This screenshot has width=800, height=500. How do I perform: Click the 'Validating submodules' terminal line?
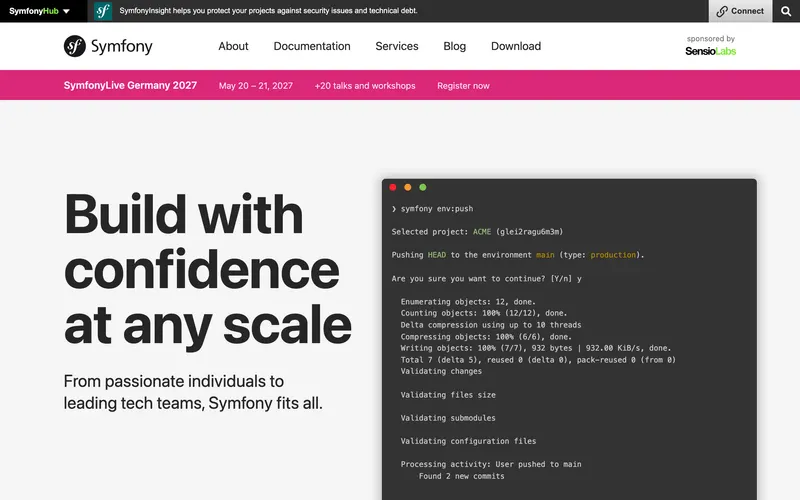(x=447, y=418)
